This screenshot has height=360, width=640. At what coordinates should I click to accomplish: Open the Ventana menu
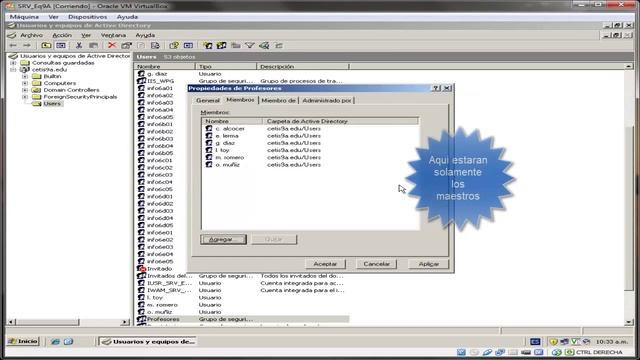(113, 35)
